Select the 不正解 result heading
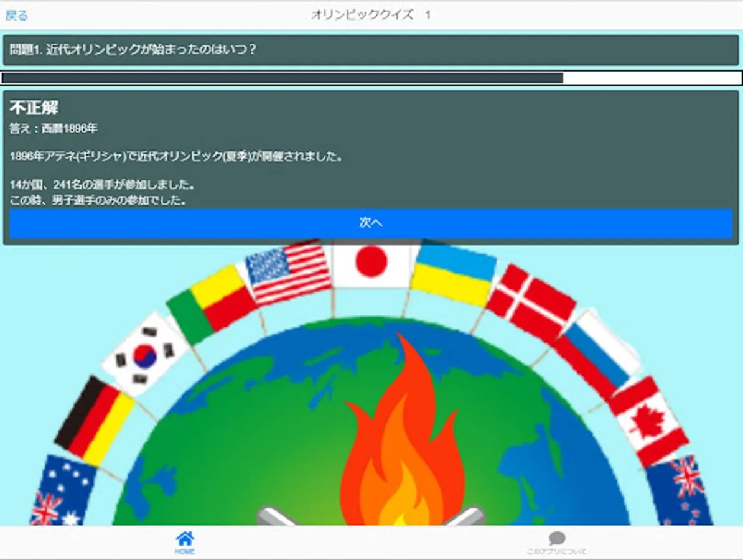The width and height of the screenshot is (743, 560). (34, 108)
